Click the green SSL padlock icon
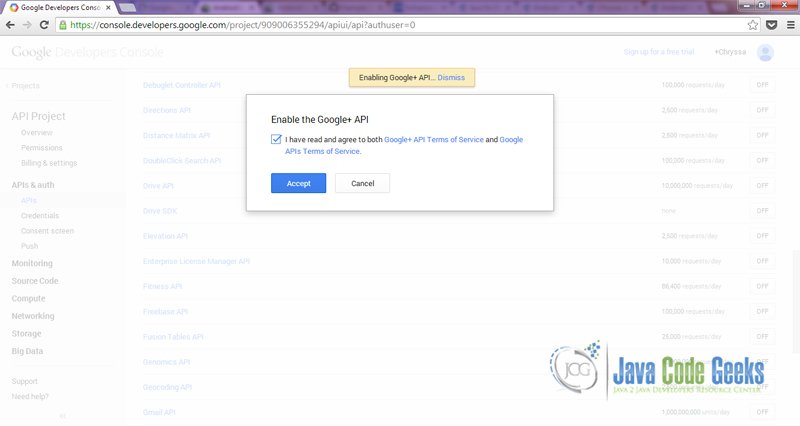 pyautogui.click(x=63, y=25)
